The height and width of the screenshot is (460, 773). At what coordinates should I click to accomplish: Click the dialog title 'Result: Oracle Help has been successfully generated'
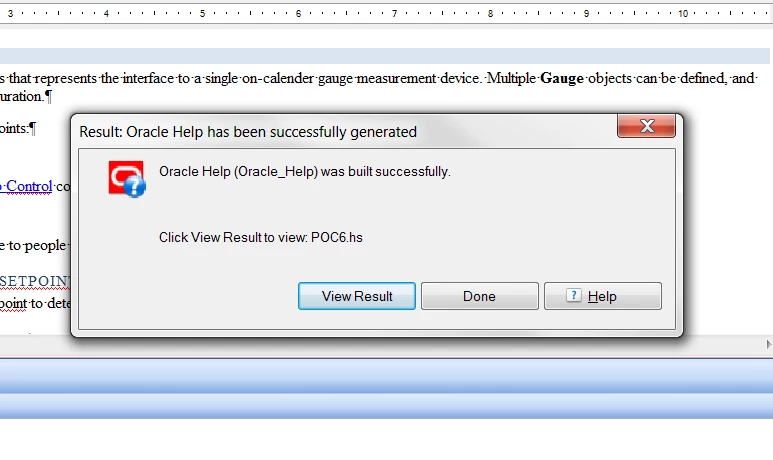click(x=248, y=132)
